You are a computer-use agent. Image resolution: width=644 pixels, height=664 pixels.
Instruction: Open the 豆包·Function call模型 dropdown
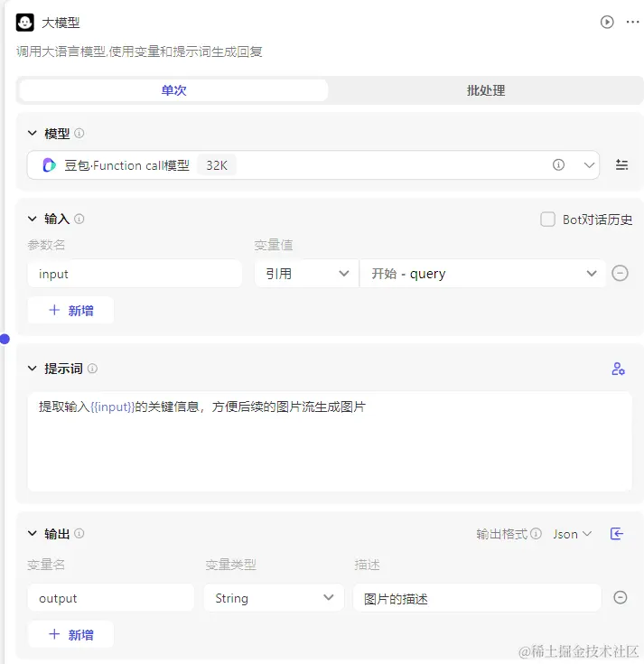click(313, 165)
